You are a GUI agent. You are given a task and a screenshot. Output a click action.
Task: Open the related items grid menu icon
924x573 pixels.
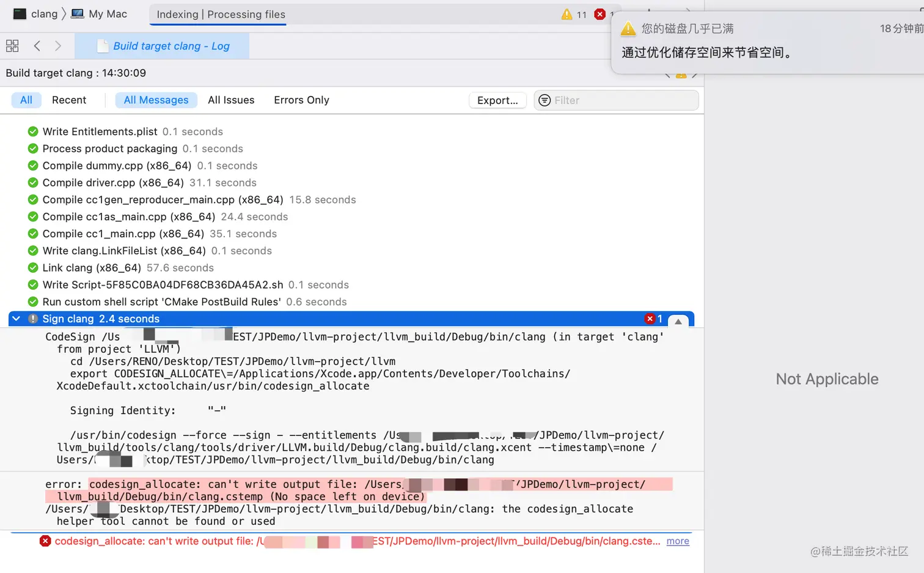pos(12,46)
